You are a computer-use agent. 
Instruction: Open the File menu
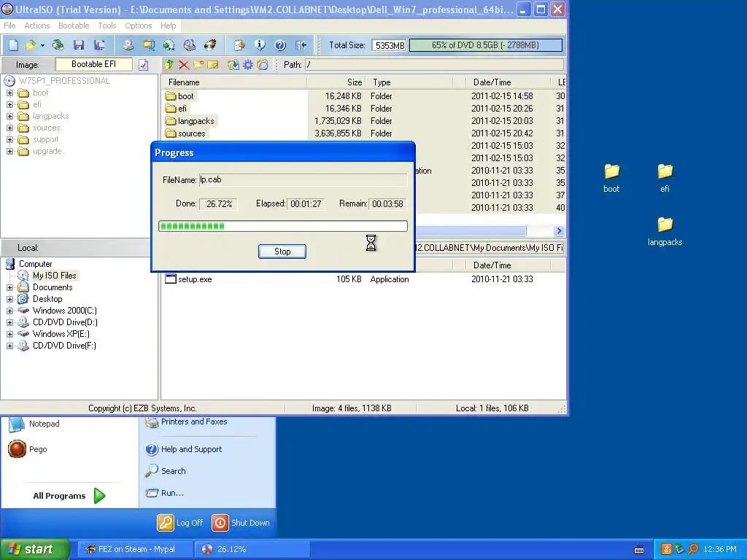point(9,26)
